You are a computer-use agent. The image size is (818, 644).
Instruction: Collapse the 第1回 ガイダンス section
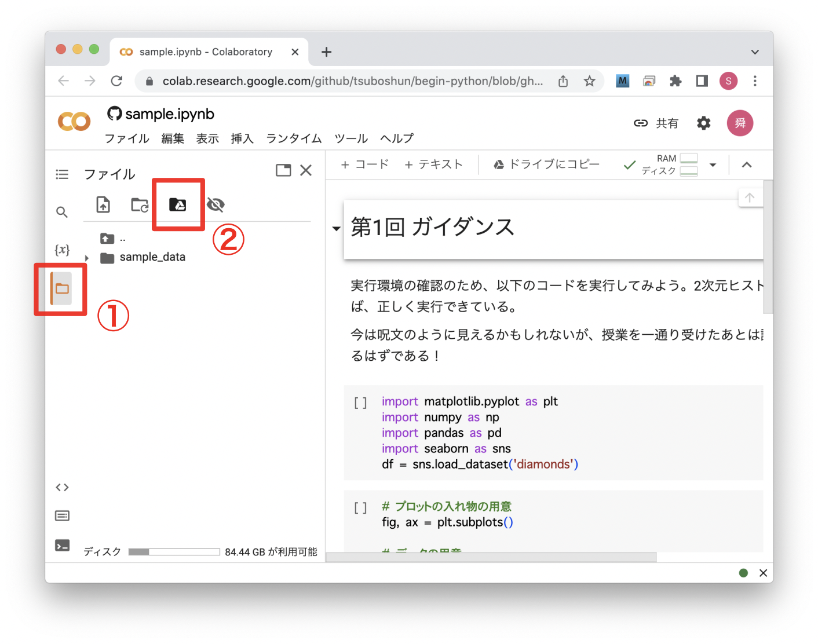coord(336,228)
